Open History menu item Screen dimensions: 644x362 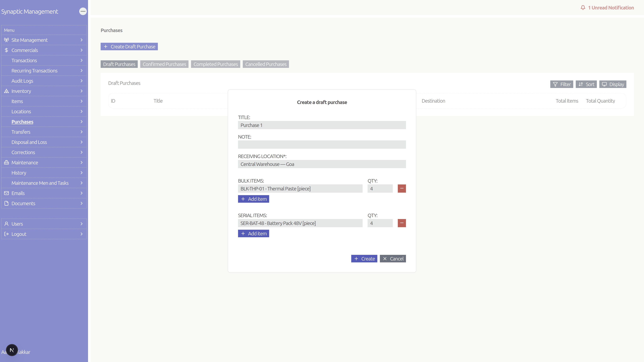pyautogui.click(x=44, y=173)
